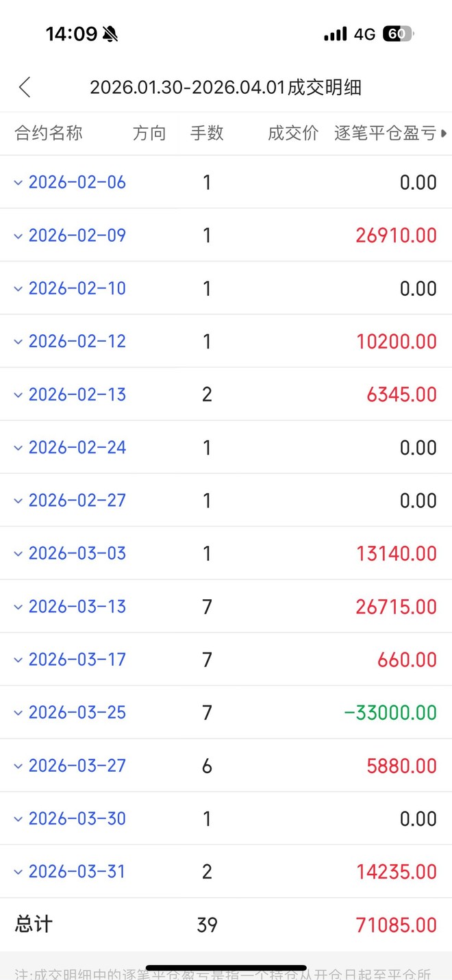The height and width of the screenshot is (980, 452).
Task: Expand the 2026-03-25 loss entry
Action: tap(18, 713)
